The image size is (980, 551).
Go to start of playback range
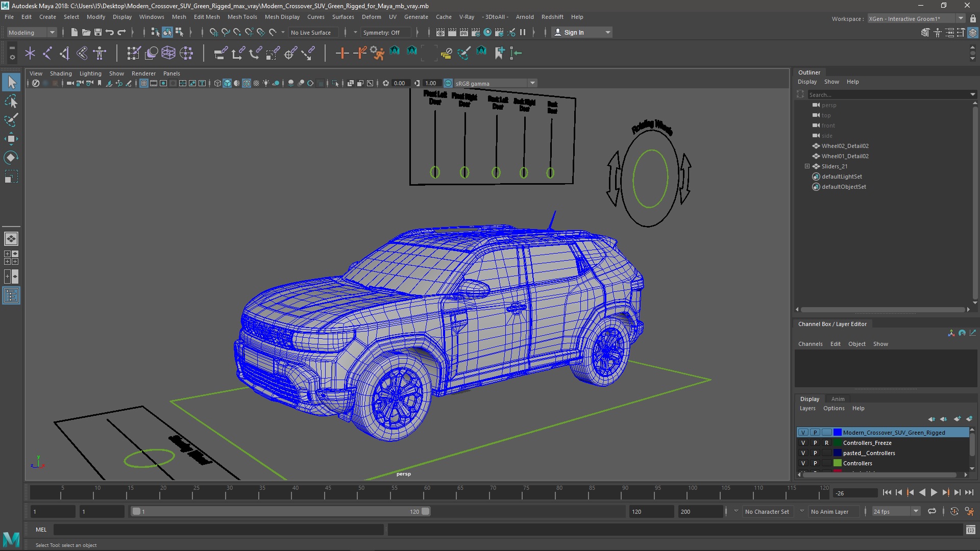(887, 492)
